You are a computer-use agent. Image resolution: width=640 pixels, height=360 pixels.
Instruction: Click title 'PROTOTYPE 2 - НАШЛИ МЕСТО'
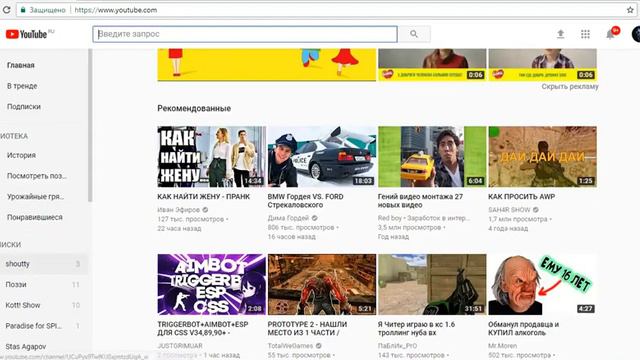tap(307, 329)
